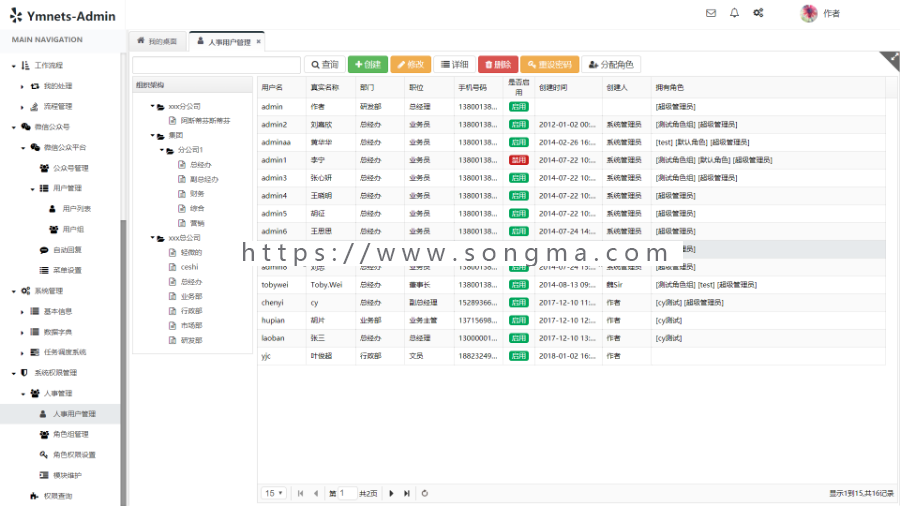
Task: Expand the 任务调度系统 submenu arrow
Action: tap(22, 353)
